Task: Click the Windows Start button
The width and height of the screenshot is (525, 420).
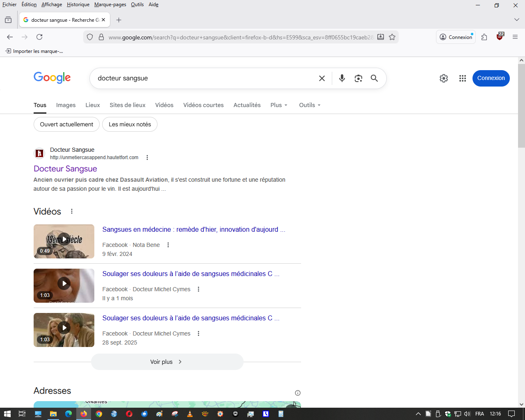Action: point(7,414)
